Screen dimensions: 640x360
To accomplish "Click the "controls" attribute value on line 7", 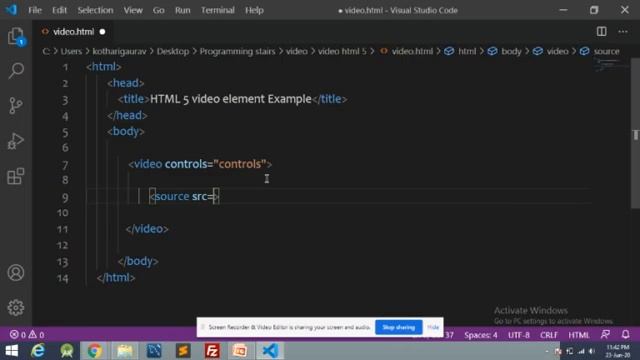I will (240, 164).
